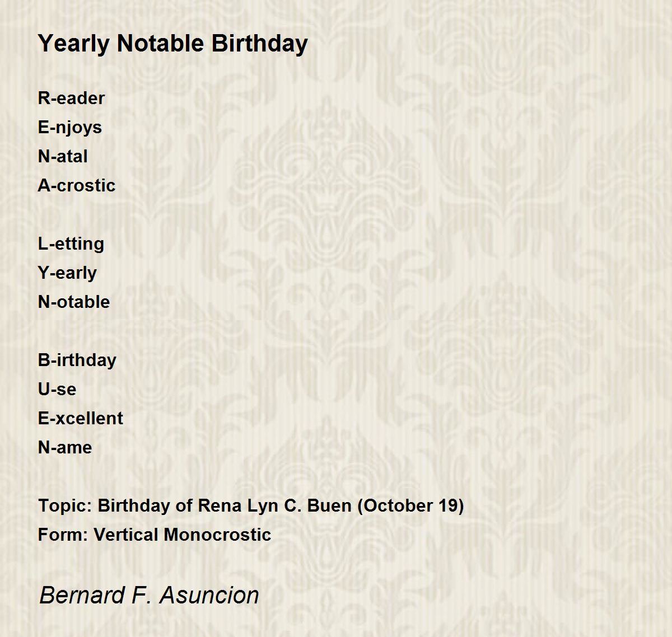Click the line R-eader

[71, 98]
